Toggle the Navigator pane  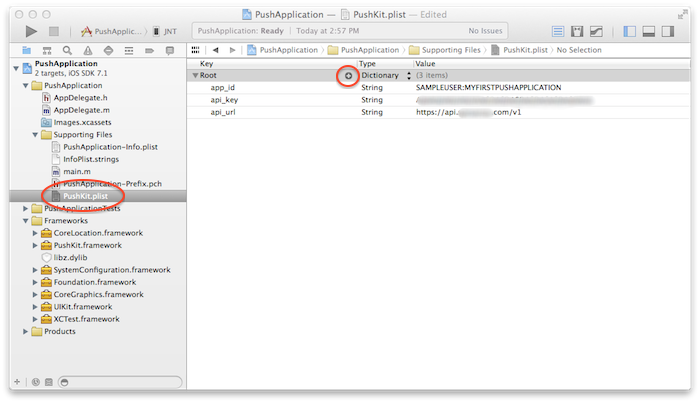[629, 31]
